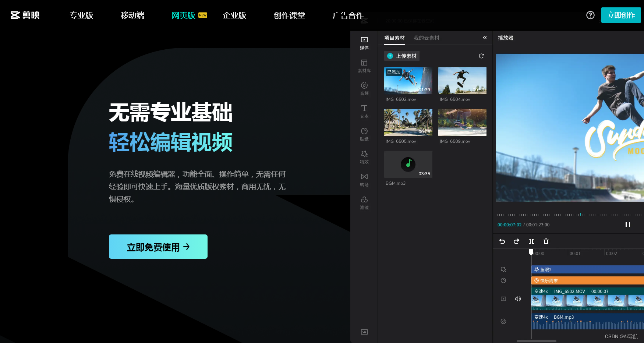
Task: Click the help question mark icon
Action: tap(590, 15)
